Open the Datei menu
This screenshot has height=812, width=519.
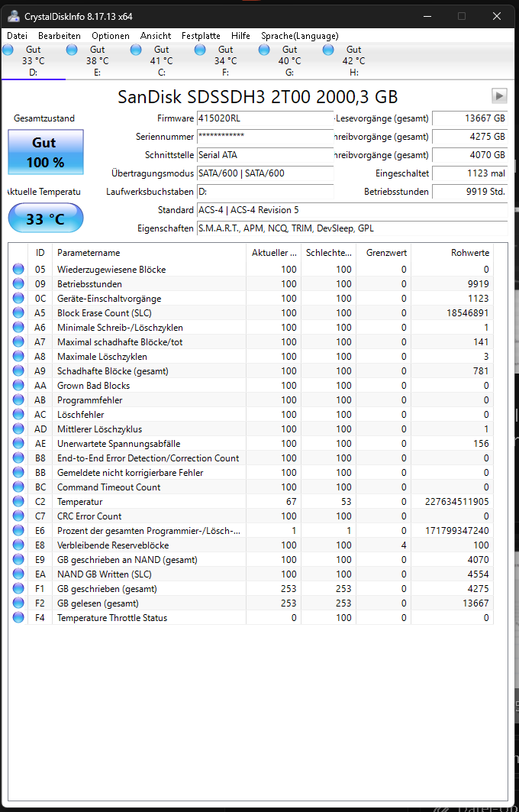pyautogui.click(x=17, y=36)
